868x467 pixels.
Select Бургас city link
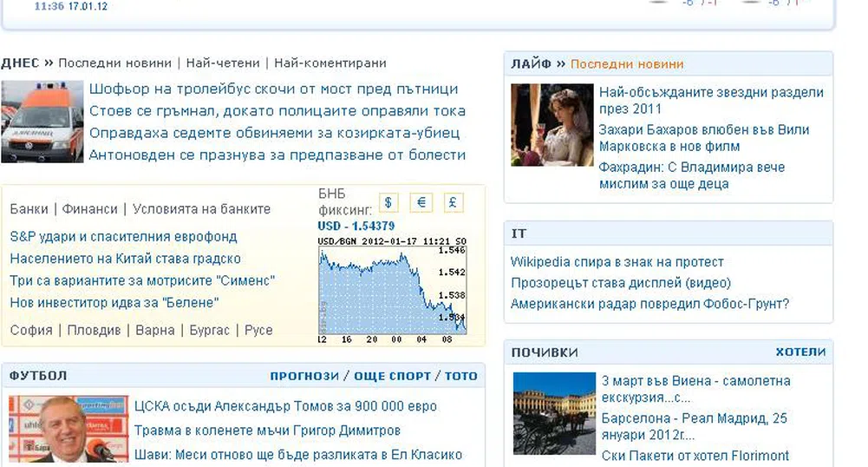point(209,330)
